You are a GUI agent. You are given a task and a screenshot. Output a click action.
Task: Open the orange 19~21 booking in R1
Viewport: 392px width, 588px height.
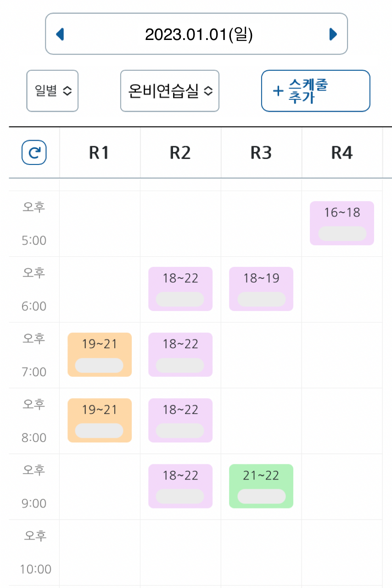(99, 355)
